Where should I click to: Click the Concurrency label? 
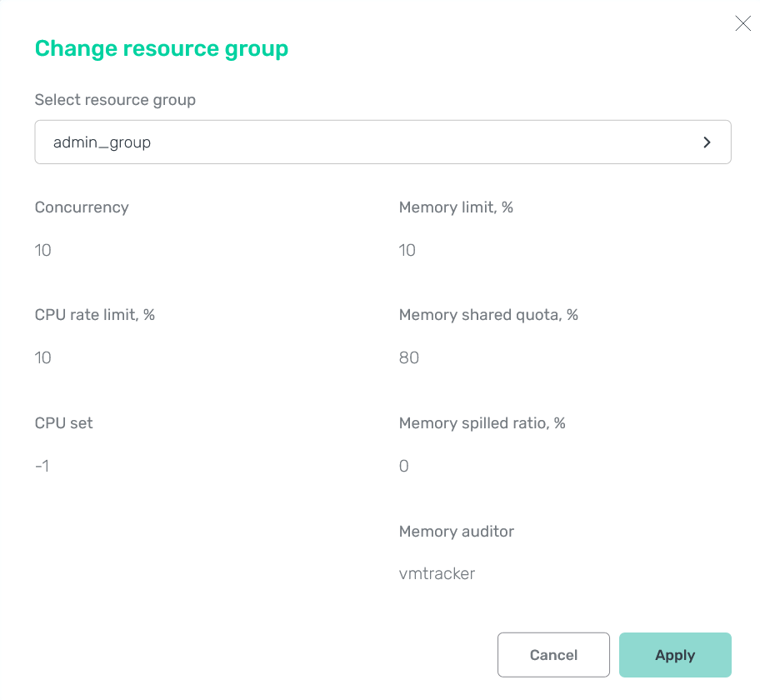point(82,207)
